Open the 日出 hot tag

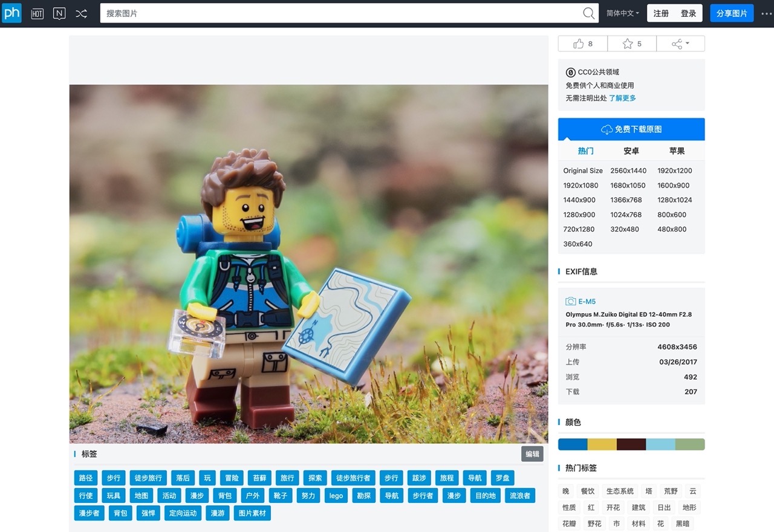664,507
